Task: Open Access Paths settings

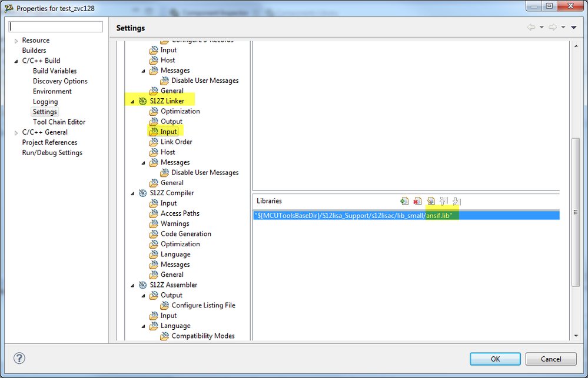Action: [180, 213]
